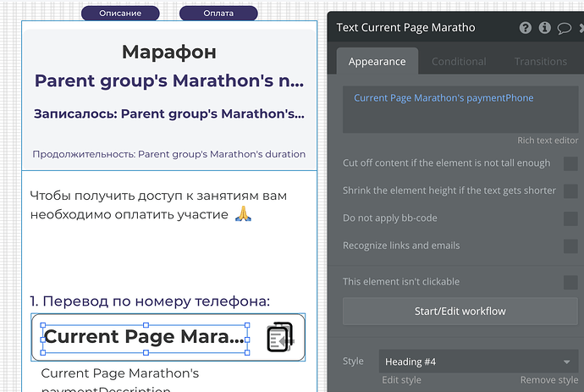Screen dimensions: 584x392
Task: Open the Rich text editor link
Action: point(548,140)
